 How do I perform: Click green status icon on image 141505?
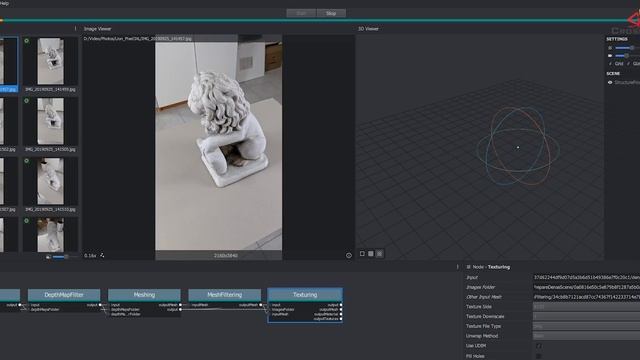pyautogui.click(x=27, y=101)
